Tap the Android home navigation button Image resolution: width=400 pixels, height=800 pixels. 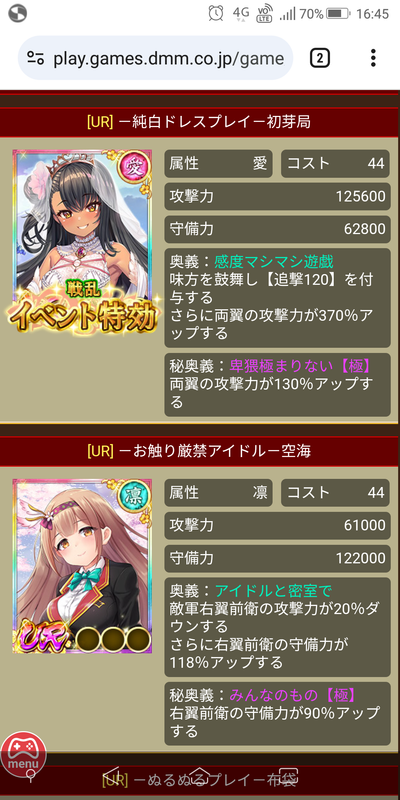[200, 776]
